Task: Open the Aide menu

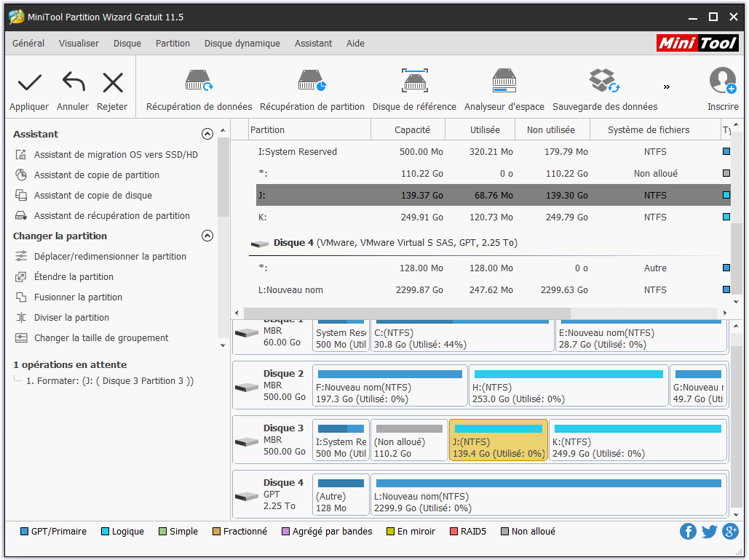Action: [355, 44]
